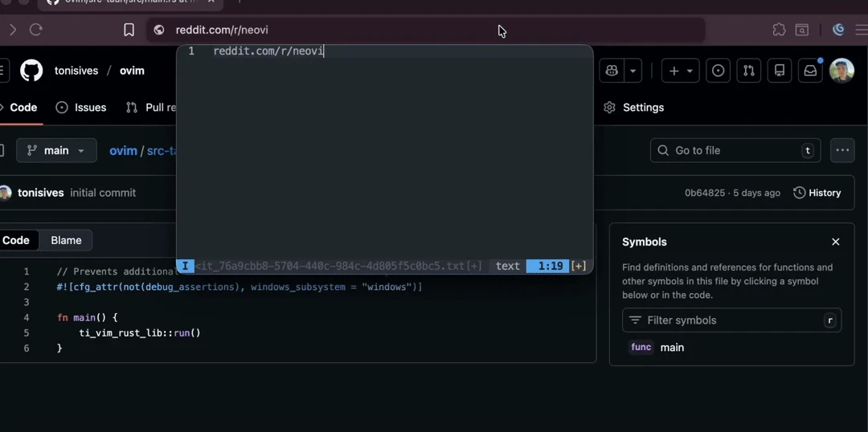
Task: Go to GitHub home via the Octocat logo
Action: 31,71
